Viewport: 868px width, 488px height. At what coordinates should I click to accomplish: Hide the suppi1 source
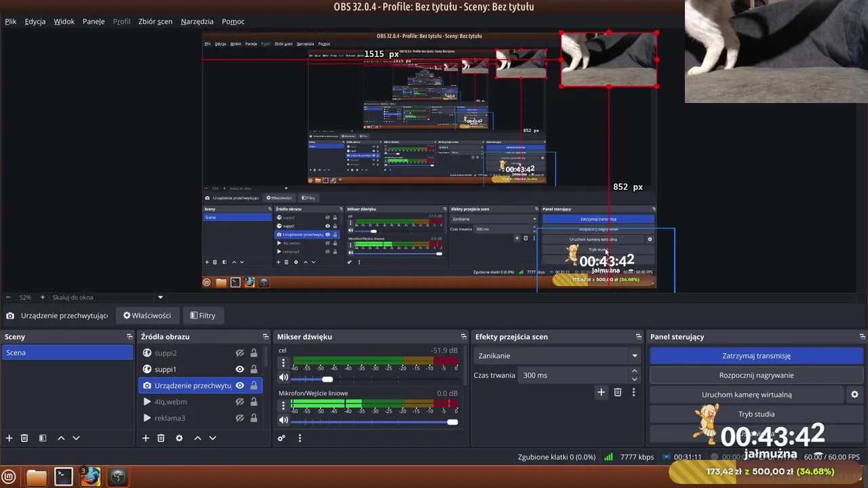(239, 369)
